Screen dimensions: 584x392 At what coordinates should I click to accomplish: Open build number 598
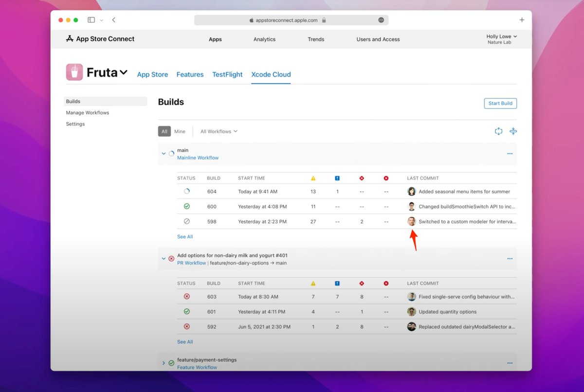pyautogui.click(x=212, y=222)
